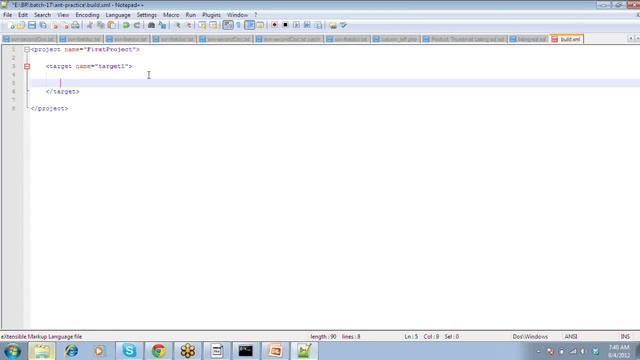Click the 'Ln : 5' status field
Screen dimensions: 640x360
[x=411, y=337]
